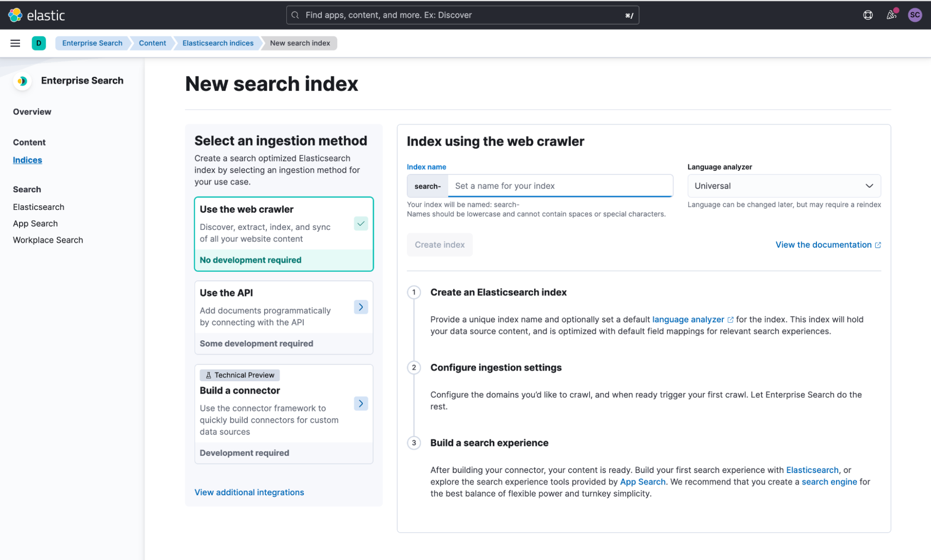Click the Content breadcrumb

(x=152, y=43)
